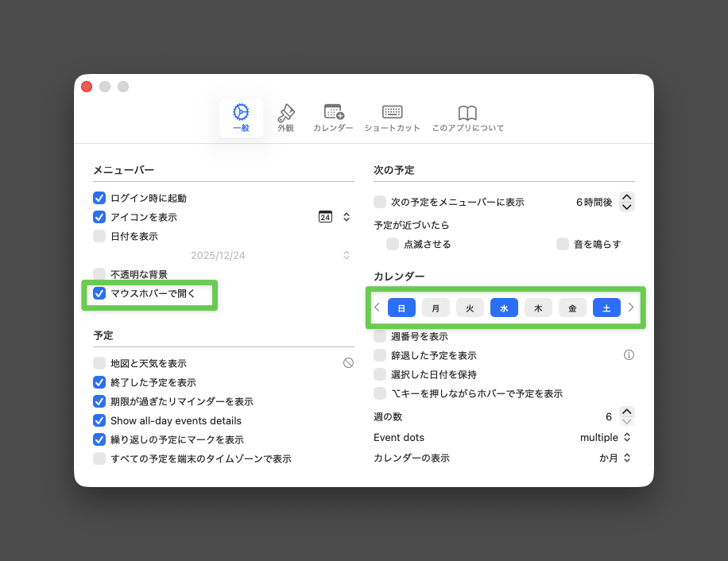Open the Event dots multiple dropdown
The height and width of the screenshot is (561, 728).
pyautogui.click(x=606, y=438)
